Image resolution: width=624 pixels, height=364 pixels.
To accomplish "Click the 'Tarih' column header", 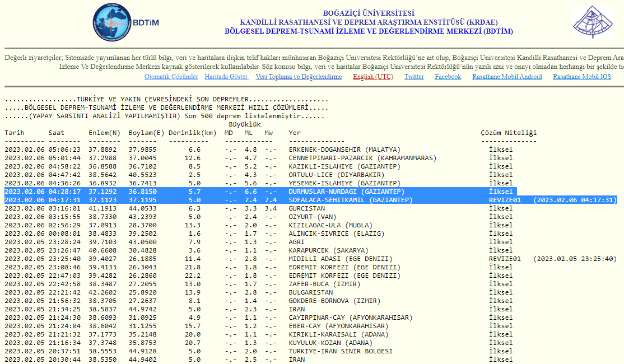I will pos(15,133).
